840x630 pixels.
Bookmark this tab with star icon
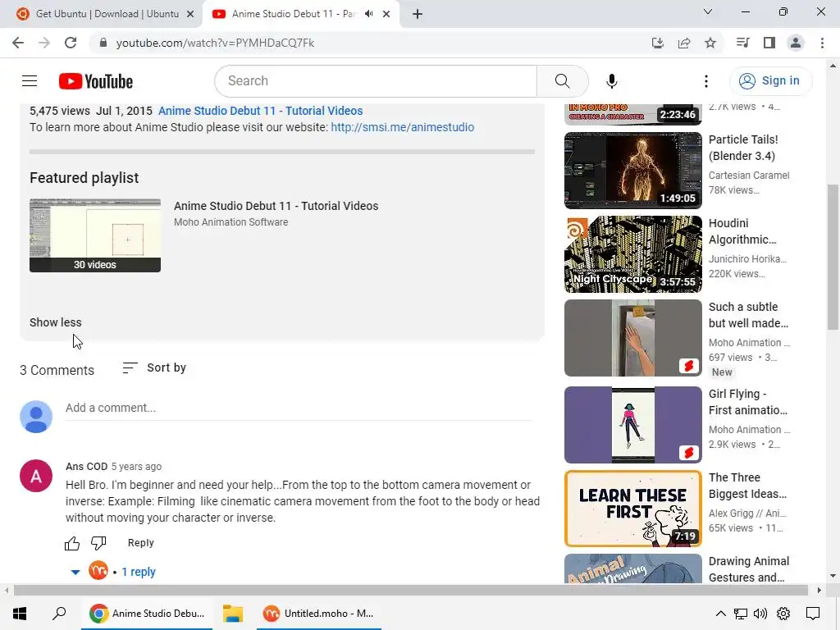coord(710,43)
